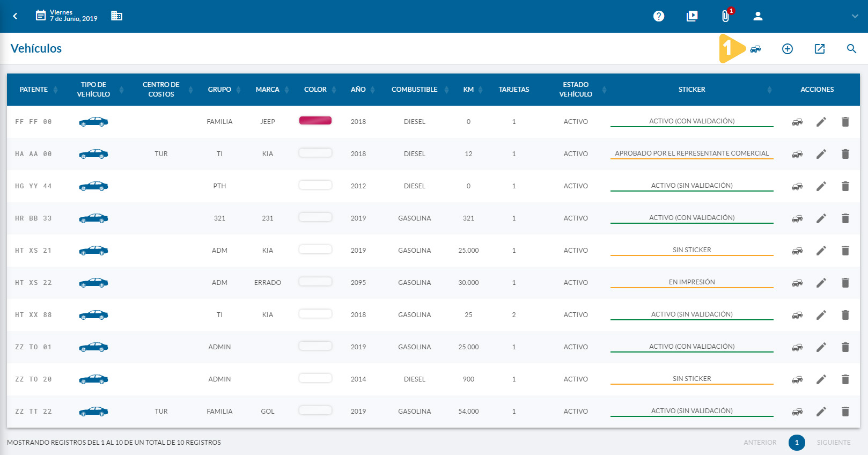Delete vehicle HA AA 00
868x455 pixels.
pyautogui.click(x=845, y=154)
